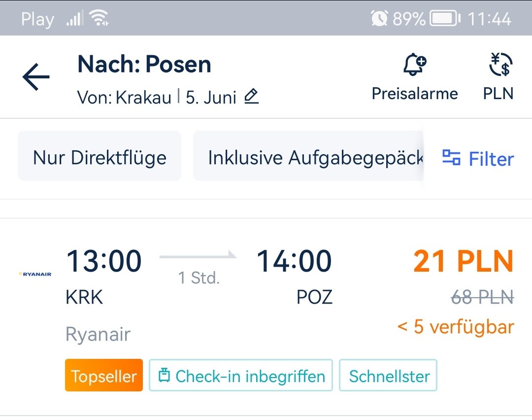Select the 21 PLN flight price

[x=464, y=261]
